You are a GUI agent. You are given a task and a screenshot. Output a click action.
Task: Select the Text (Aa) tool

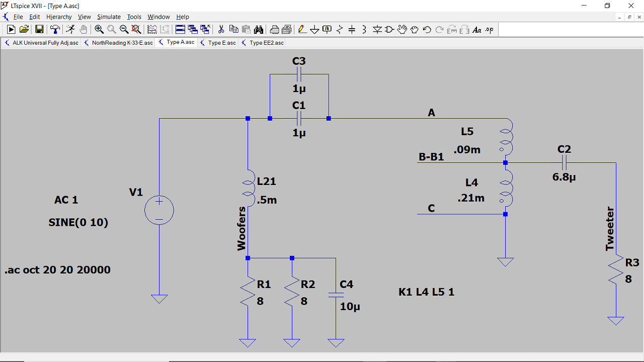(x=476, y=30)
